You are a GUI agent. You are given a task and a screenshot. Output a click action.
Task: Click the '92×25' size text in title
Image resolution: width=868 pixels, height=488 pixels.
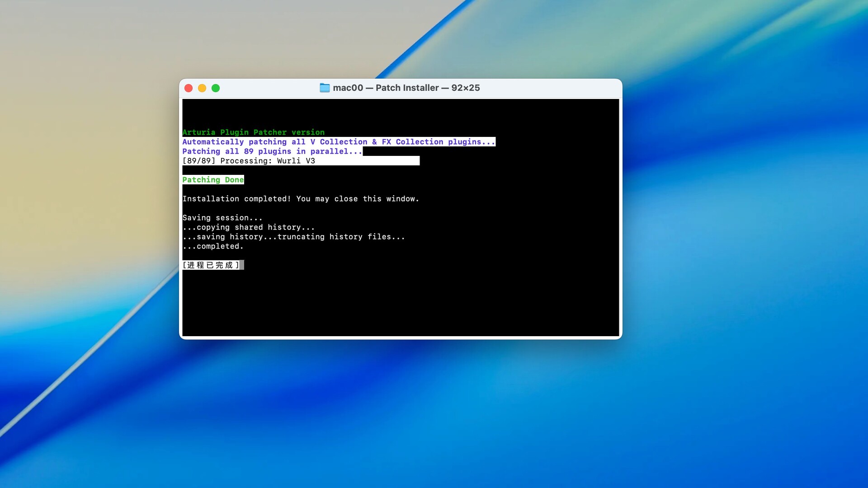pyautogui.click(x=465, y=88)
